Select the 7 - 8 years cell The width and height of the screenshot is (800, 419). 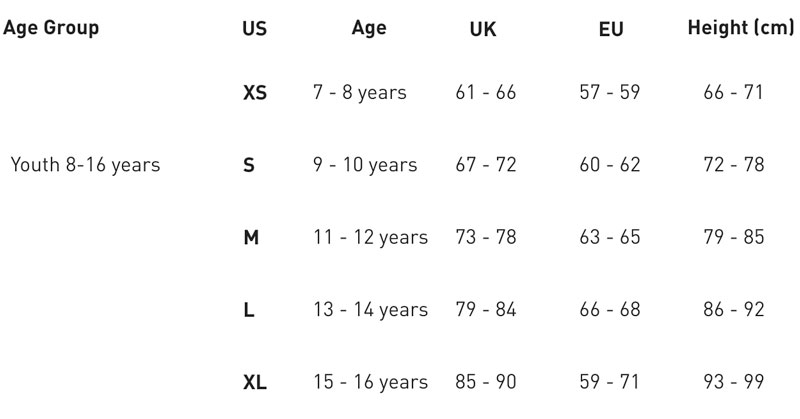click(x=360, y=93)
